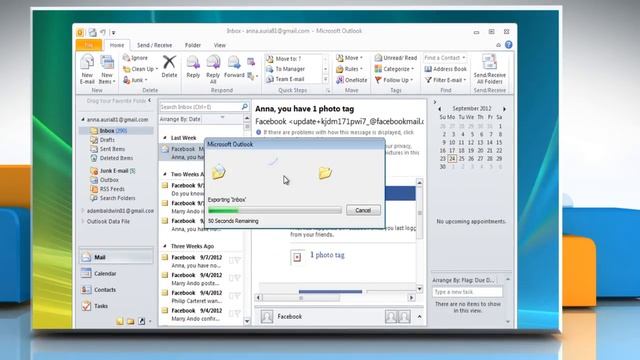This screenshot has width=640, height=360.
Task: Select the Inbox folder
Action: [117, 131]
